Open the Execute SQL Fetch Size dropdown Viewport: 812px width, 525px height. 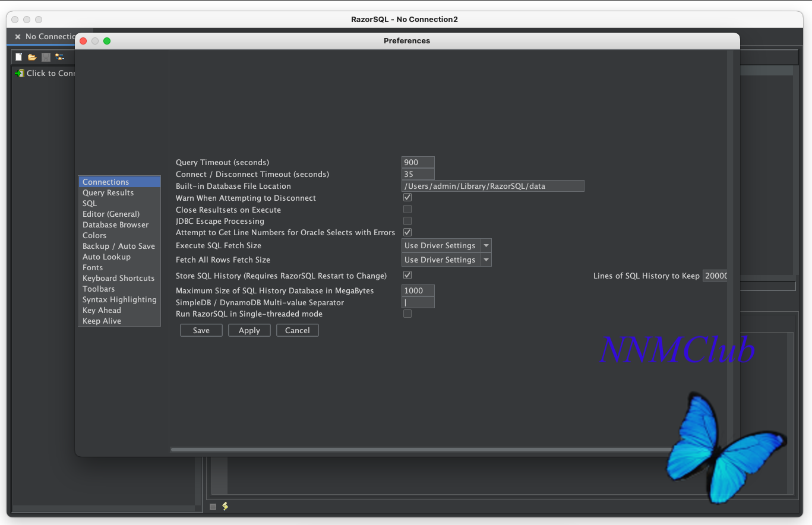point(447,245)
